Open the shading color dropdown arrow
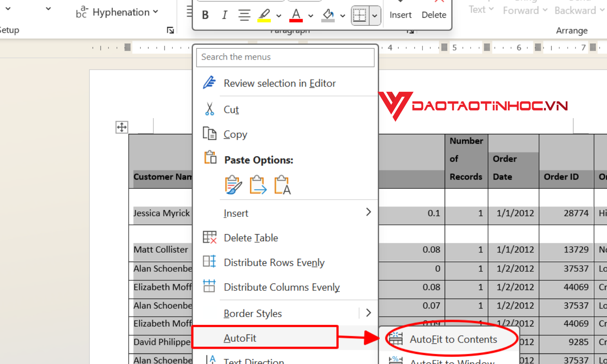Viewport: 607px width, 364px height. (343, 15)
